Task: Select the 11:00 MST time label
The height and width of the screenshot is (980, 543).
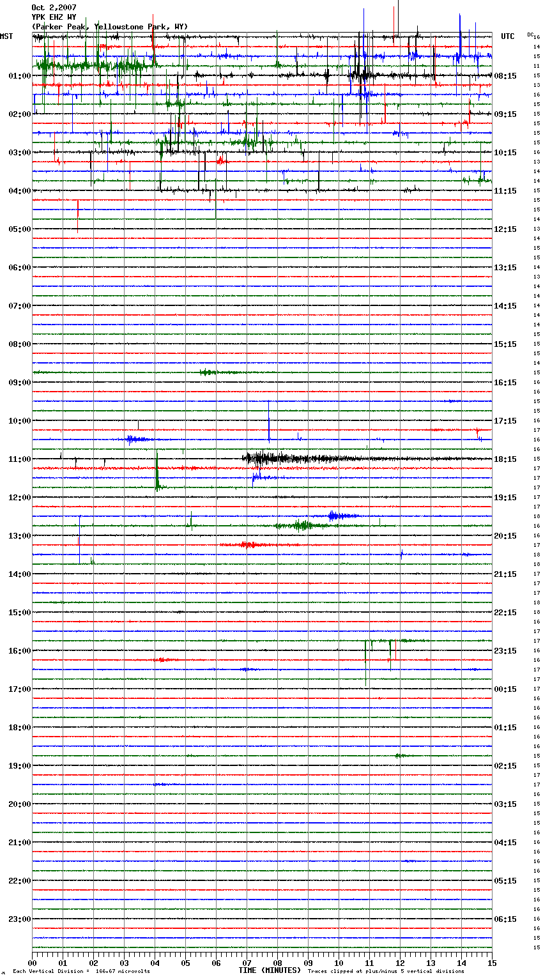Action: point(20,459)
